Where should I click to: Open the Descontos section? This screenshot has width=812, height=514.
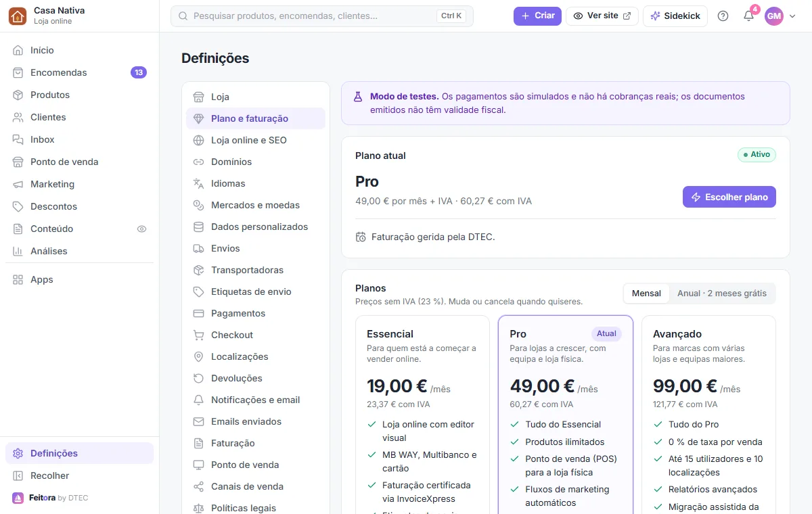click(x=79, y=206)
